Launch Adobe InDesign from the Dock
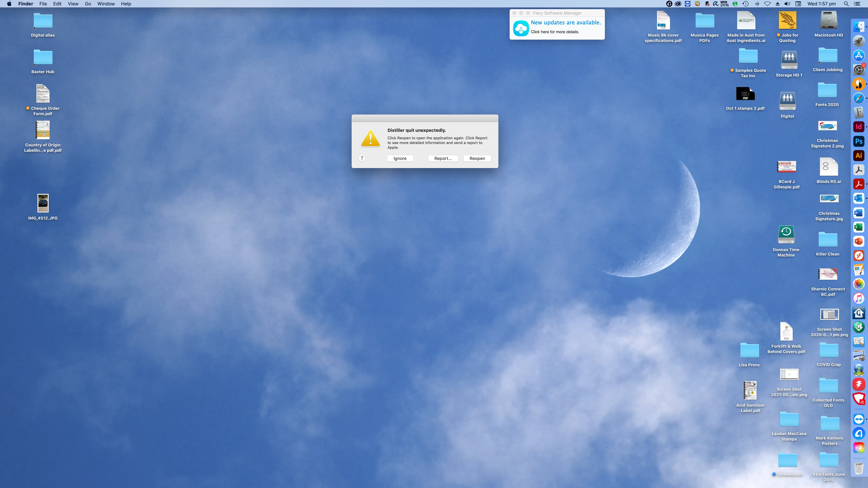The image size is (868, 488). pyautogui.click(x=859, y=127)
